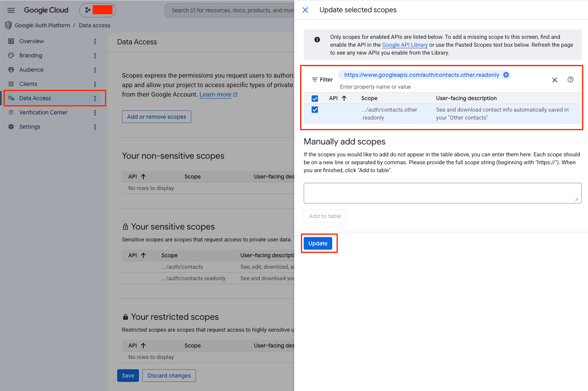Sort restricted scopes table by API
Viewport: 588px width, 391px height.
(137, 345)
